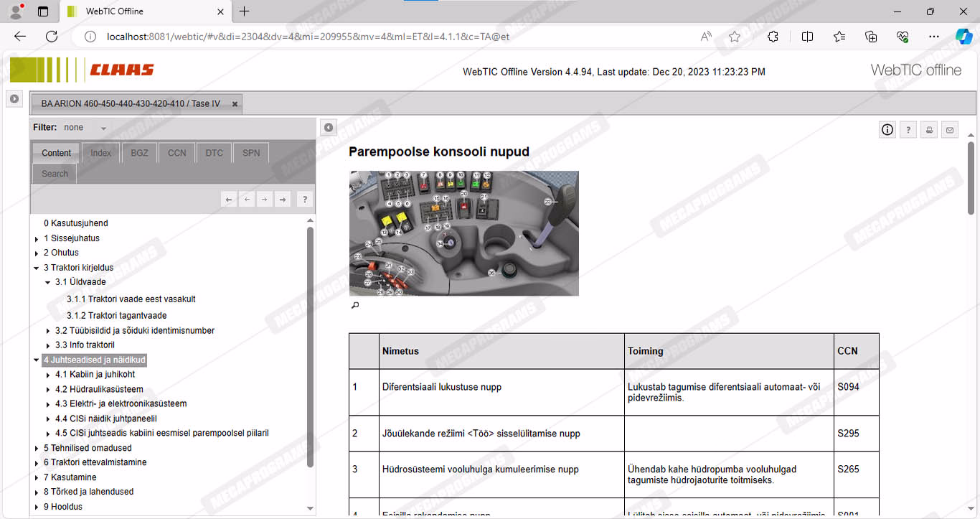Screen dimensions: 980x519
Task: Switch to the Index tab
Action: (100, 153)
